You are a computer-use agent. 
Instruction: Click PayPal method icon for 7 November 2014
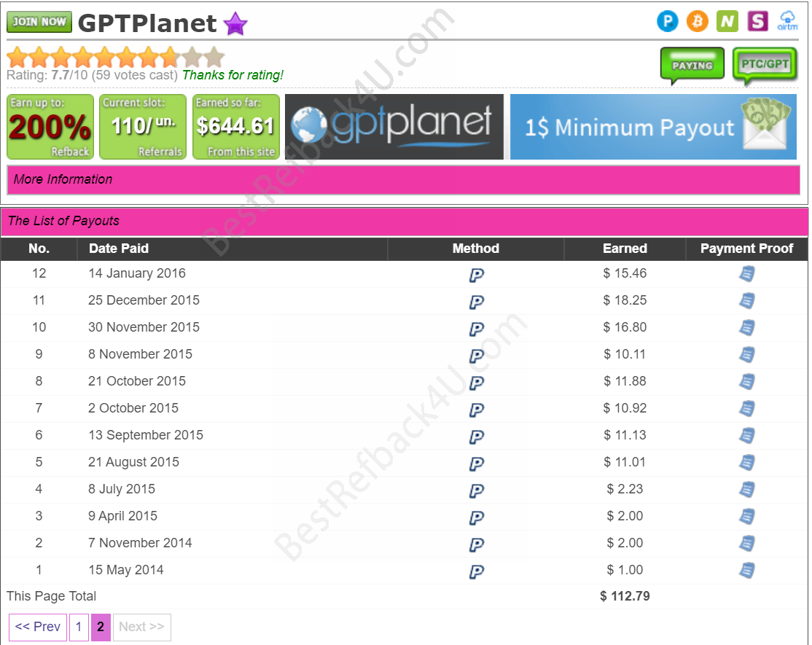pyautogui.click(x=477, y=544)
